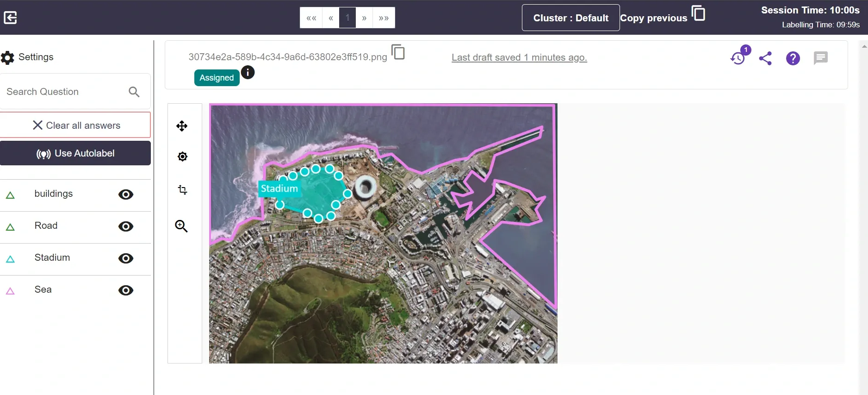Select the crop tool
This screenshot has height=395, width=868.
182,190
